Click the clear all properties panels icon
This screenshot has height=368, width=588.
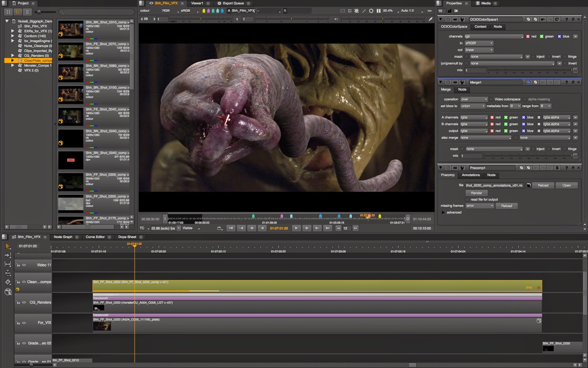[456, 11]
